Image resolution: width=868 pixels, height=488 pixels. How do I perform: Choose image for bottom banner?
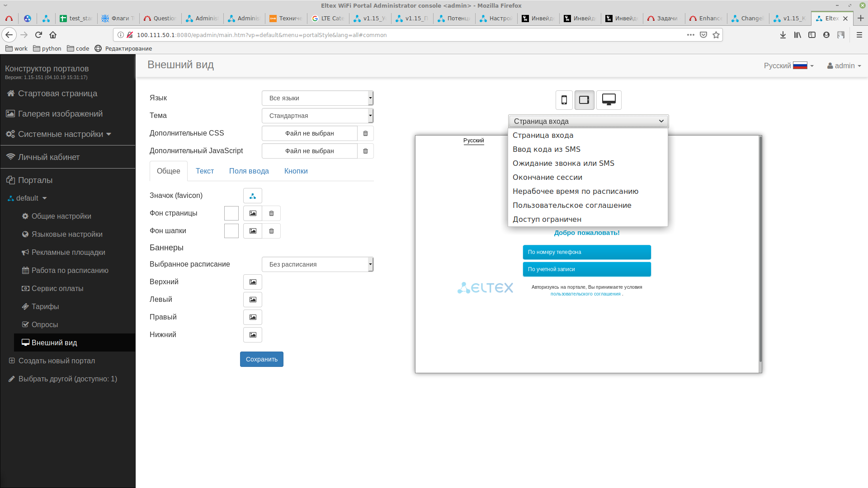pyautogui.click(x=253, y=335)
